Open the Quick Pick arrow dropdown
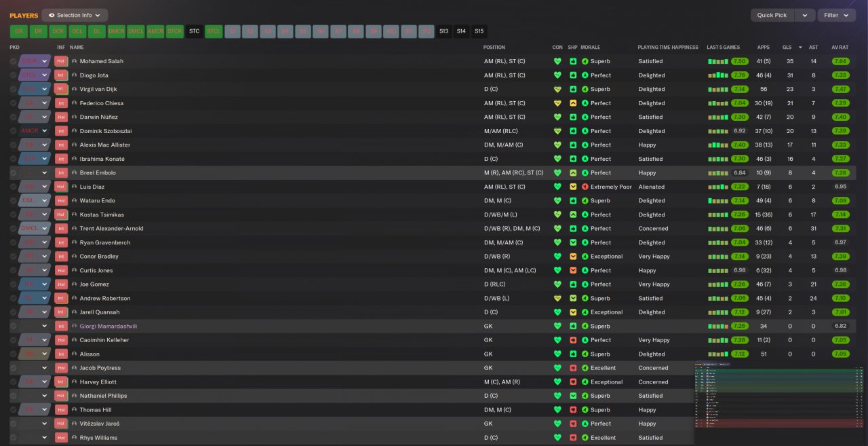The height and width of the screenshot is (446, 868). 804,15
